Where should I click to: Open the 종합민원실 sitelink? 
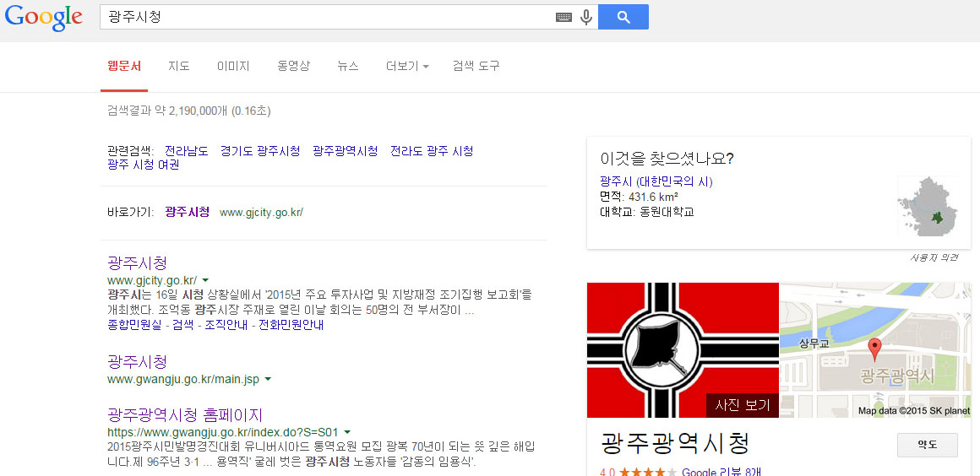point(134,326)
